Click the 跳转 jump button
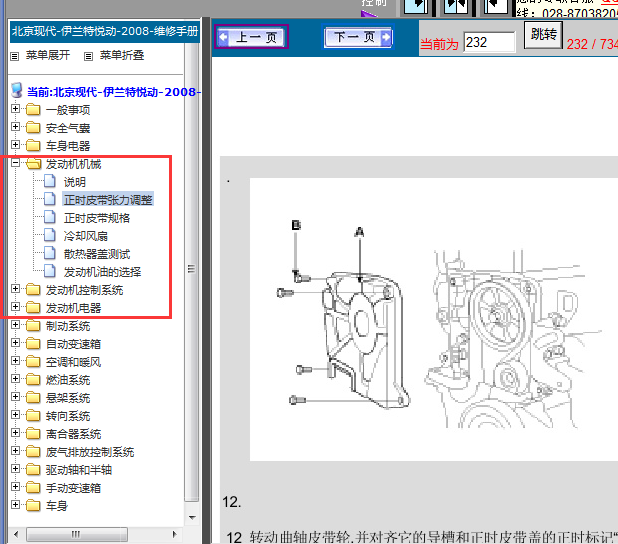618x544 pixels. click(x=543, y=35)
